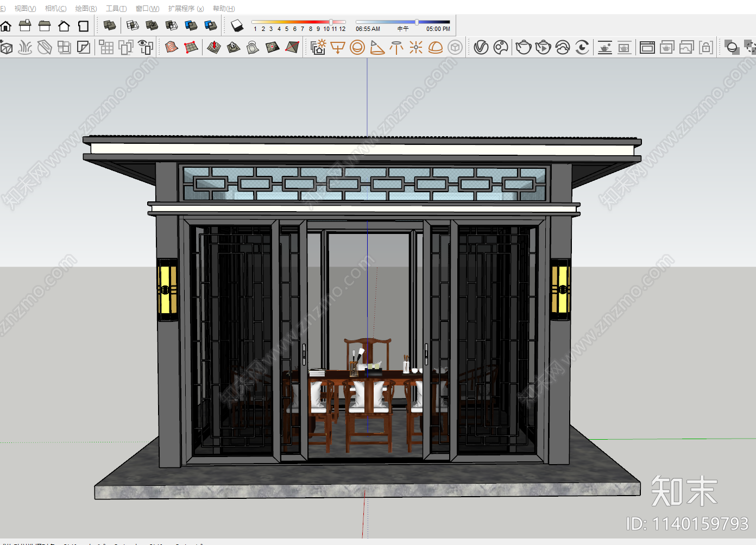Image resolution: width=756 pixels, height=545 pixels.
Task: Click the left yellow wall lamp in model
Action: click(x=167, y=290)
